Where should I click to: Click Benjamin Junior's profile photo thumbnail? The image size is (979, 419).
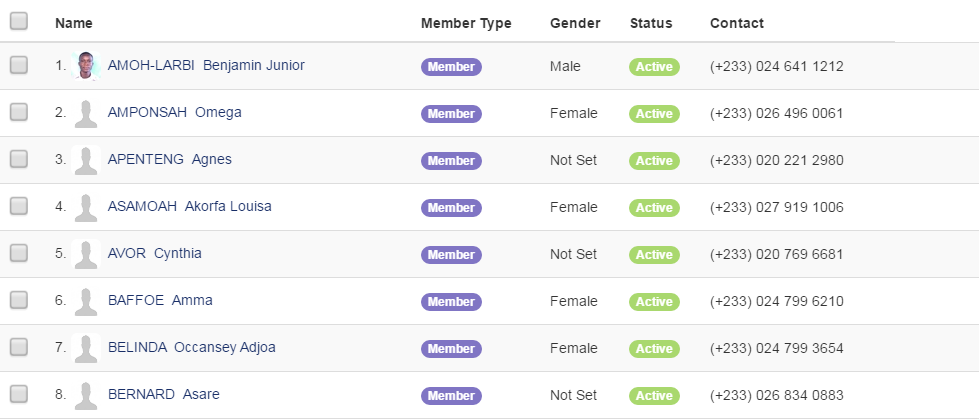(86, 66)
